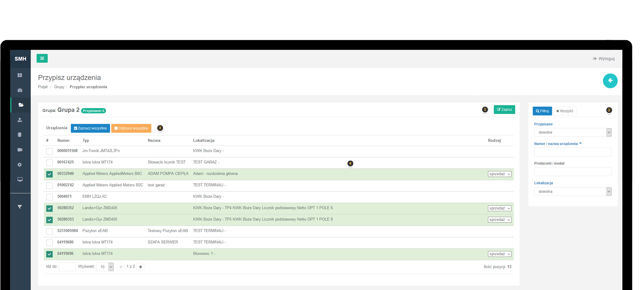This screenshot has width=644, height=290.
Task: Navigate to Pulpit breadcrumb
Action: coord(43,87)
